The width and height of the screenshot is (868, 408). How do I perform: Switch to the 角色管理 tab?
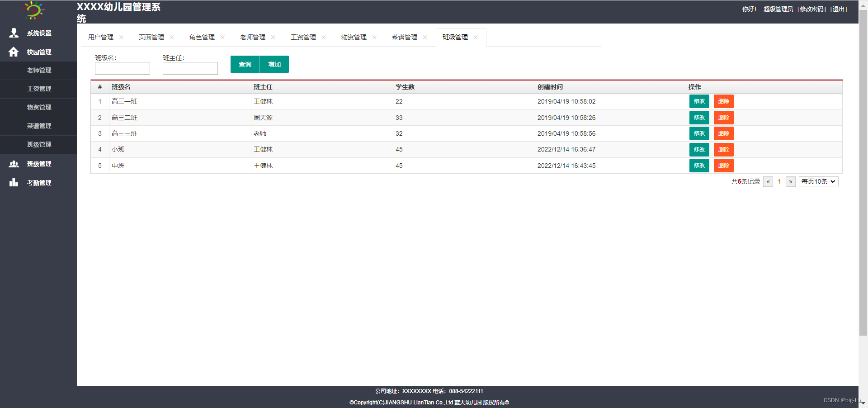coord(202,37)
